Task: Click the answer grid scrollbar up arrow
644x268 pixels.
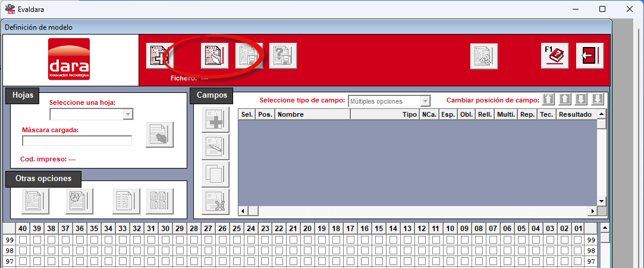Action: point(605,228)
